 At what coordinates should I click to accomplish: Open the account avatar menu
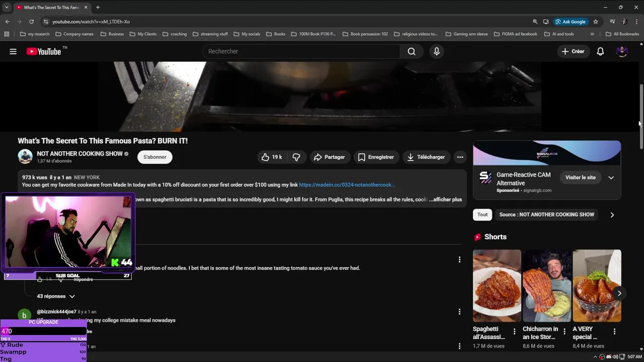coord(622,51)
